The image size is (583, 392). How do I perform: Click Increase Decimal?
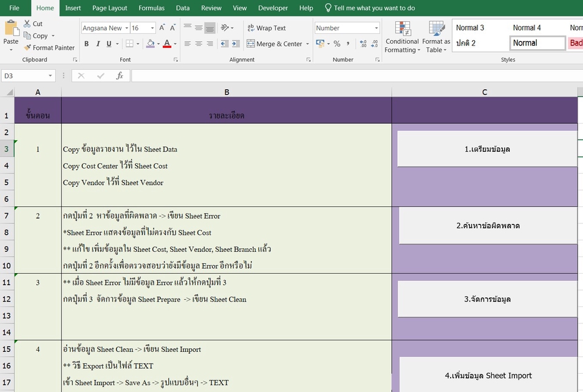[x=363, y=44]
